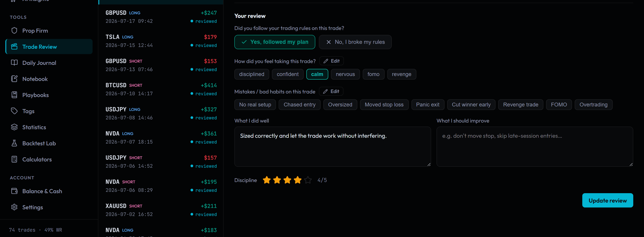The width and height of the screenshot is (644, 237).
Task: Click the 'What I did well' text box
Action: (x=333, y=146)
